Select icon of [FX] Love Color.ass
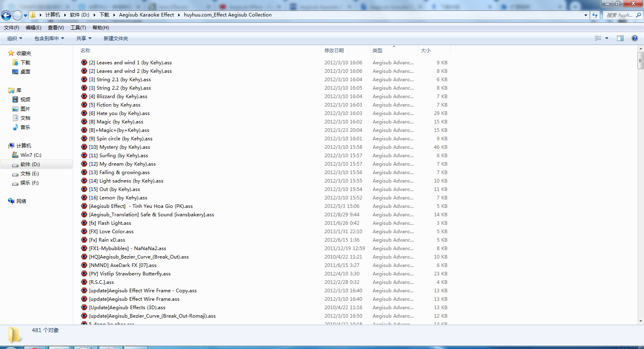644x349 pixels. tap(84, 232)
